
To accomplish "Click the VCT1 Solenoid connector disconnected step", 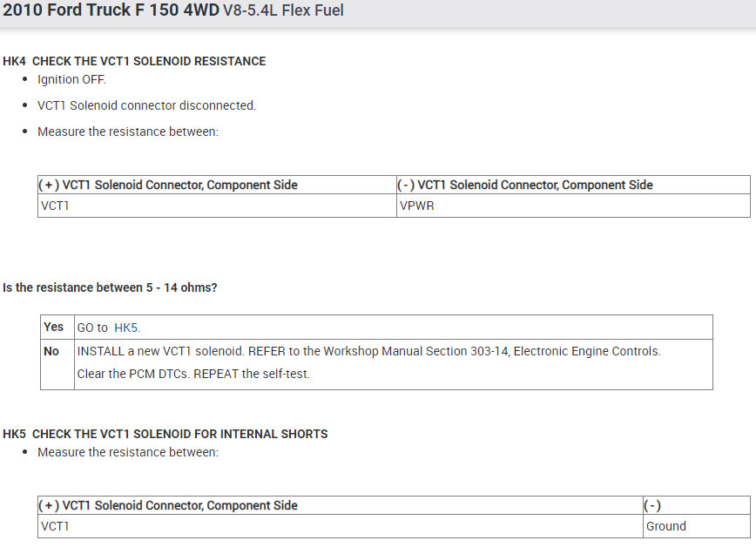I will point(146,105).
